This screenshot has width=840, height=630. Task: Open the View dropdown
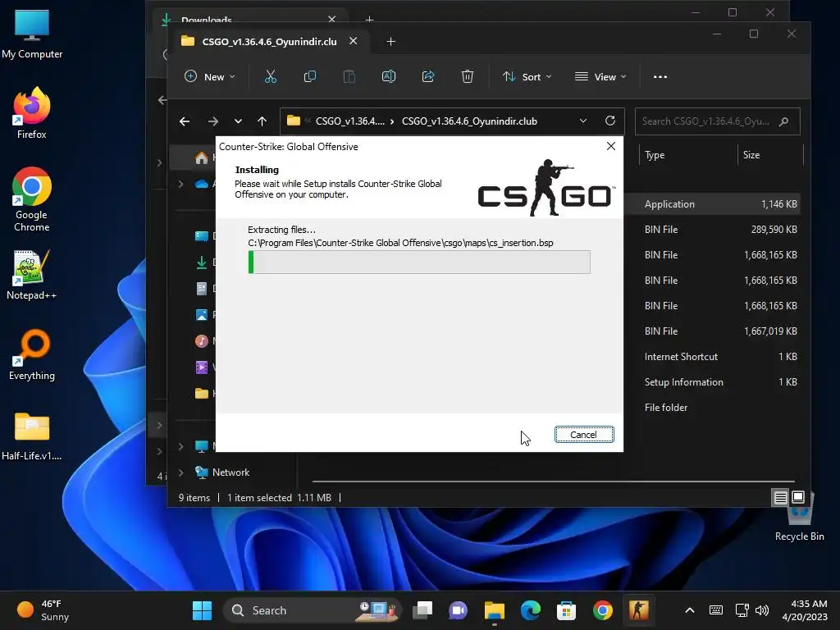coord(600,76)
